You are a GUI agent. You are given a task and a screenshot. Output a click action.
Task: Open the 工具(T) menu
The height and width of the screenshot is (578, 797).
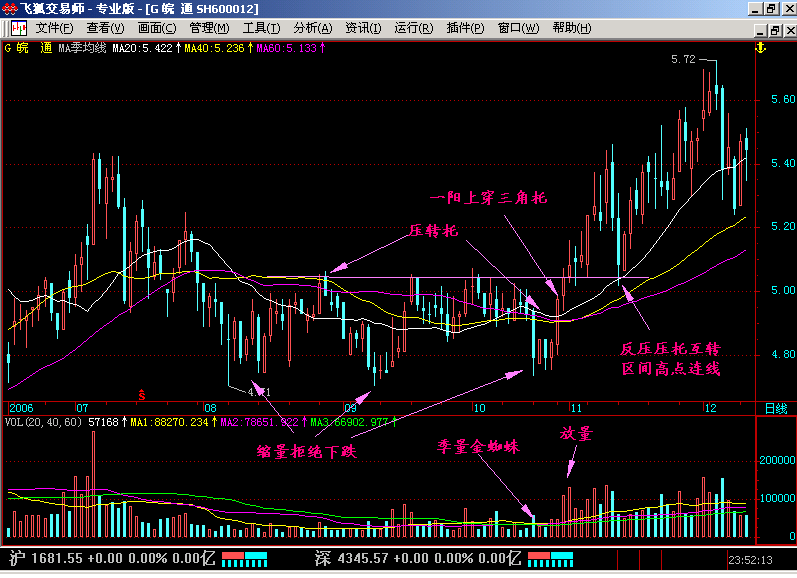point(261,28)
